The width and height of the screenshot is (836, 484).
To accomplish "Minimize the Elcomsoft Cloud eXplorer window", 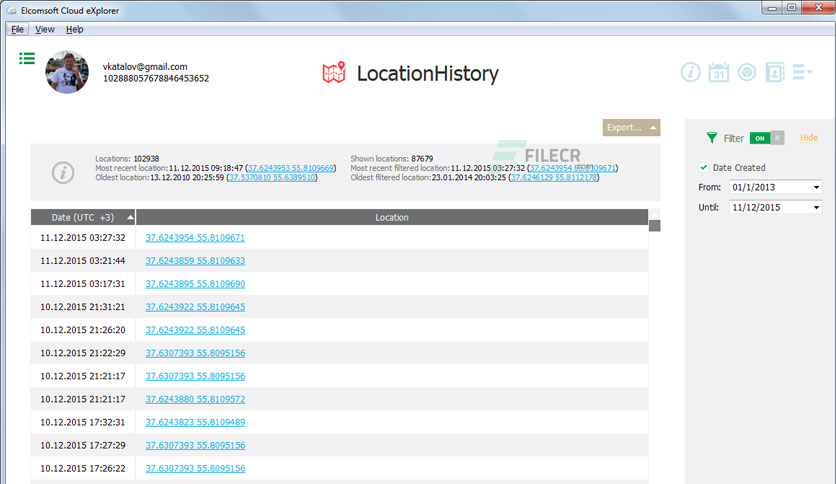I will pos(773,7).
